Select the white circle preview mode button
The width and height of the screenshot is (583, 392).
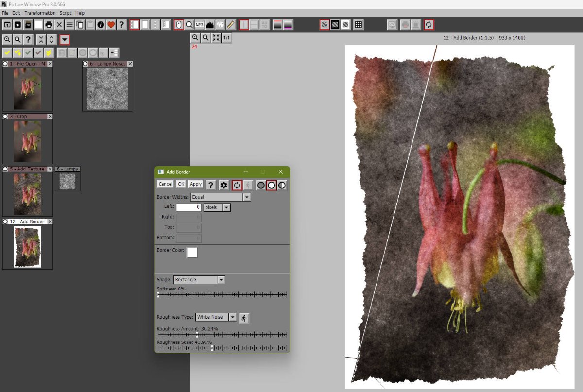click(272, 185)
